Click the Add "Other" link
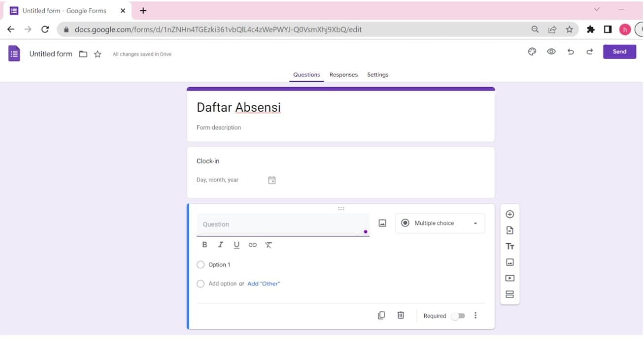 pos(264,283)
